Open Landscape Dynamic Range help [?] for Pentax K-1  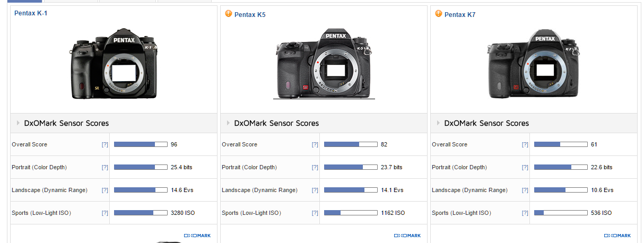coord(105,190)
